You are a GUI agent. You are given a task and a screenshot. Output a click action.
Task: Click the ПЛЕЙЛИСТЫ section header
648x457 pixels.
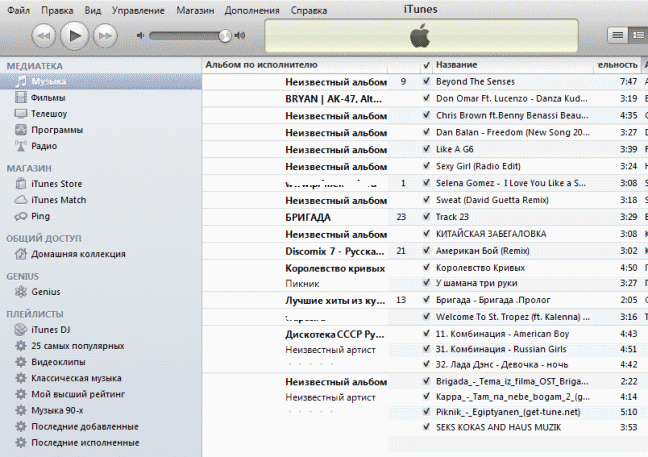[35, 314]
